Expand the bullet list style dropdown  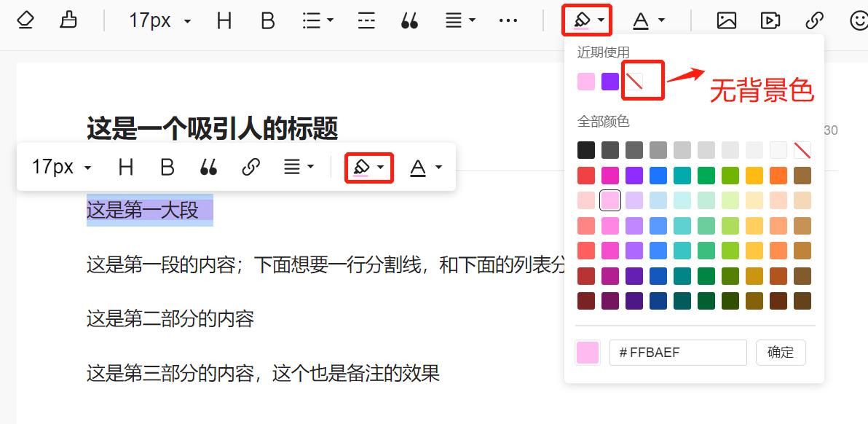[317, 20]
